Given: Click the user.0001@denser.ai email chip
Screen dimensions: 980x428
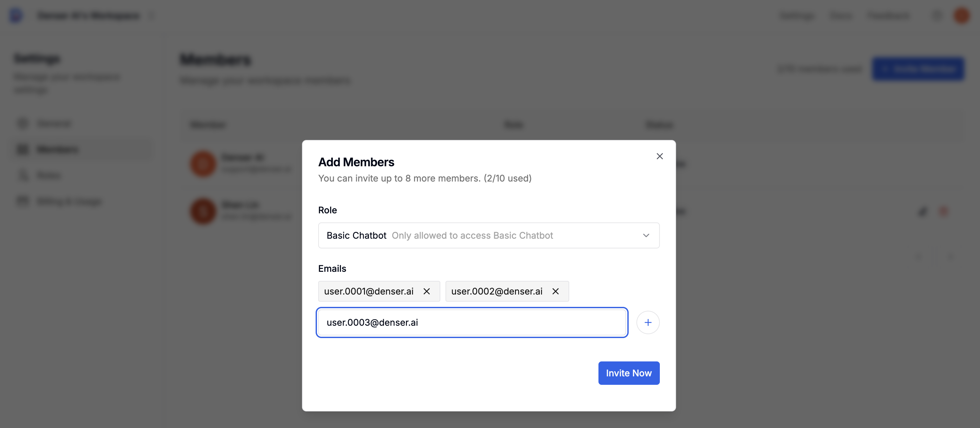Looking at the screenshot, I should point(369,291).
